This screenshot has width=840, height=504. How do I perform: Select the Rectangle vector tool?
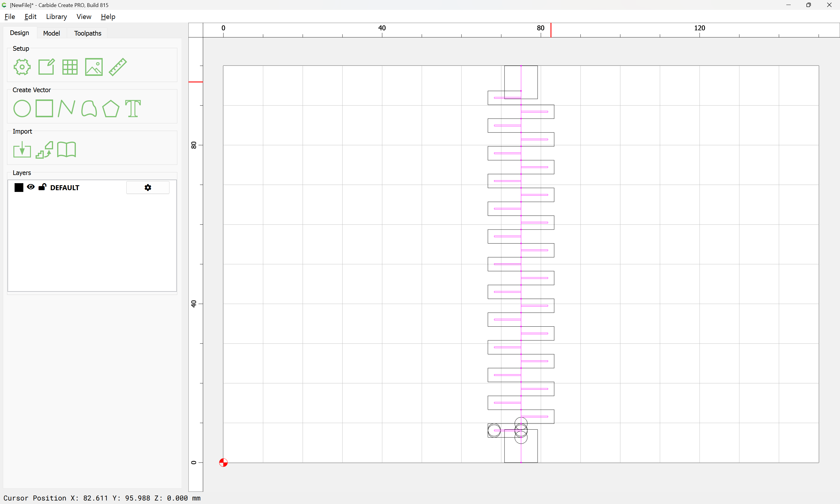click(x=44, y=108)
